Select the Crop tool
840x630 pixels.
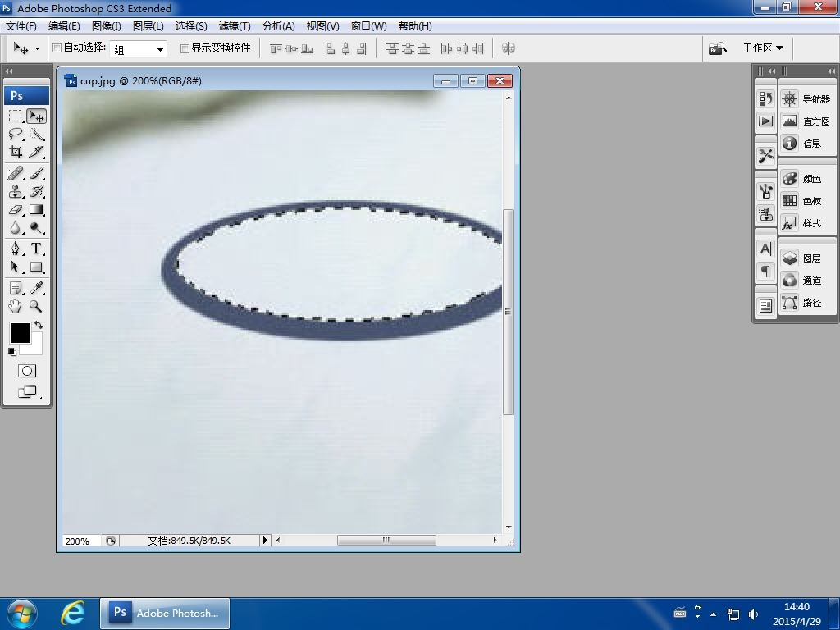[x=16, y=152]
